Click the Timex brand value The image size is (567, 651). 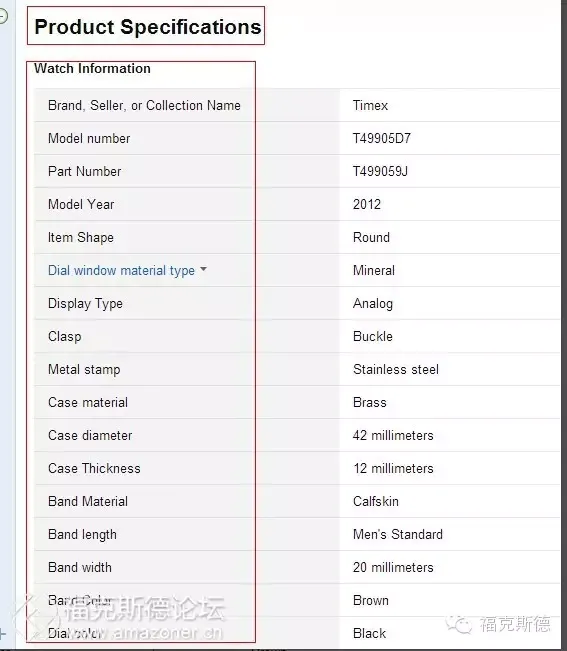coord(370,105)
